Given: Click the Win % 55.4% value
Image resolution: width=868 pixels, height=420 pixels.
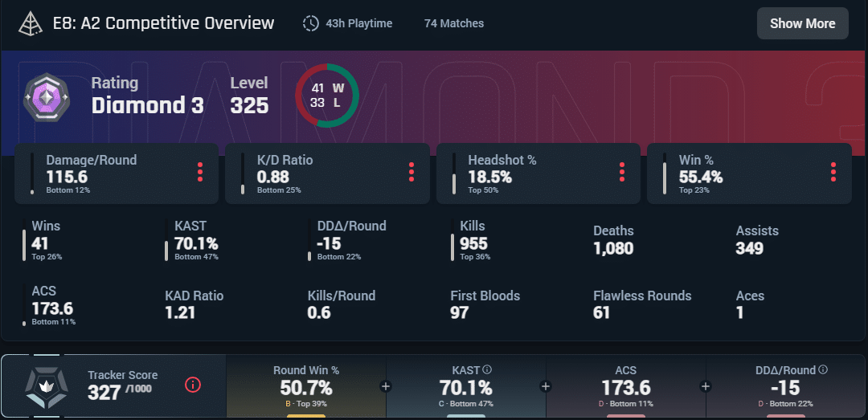Looking at the screenshot, I should 701,177.
